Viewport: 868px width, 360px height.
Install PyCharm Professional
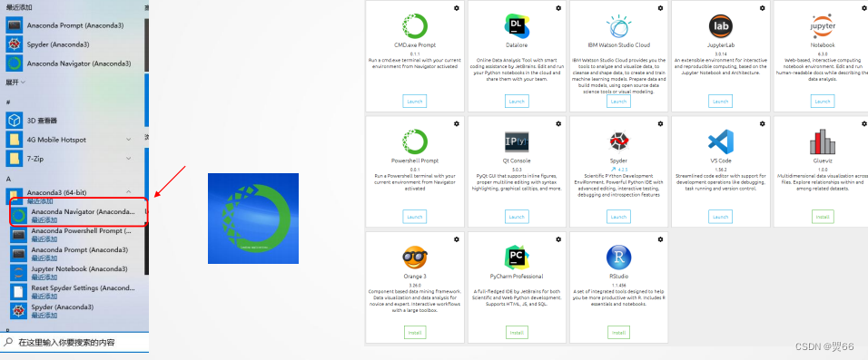click(x=517, y=333)
